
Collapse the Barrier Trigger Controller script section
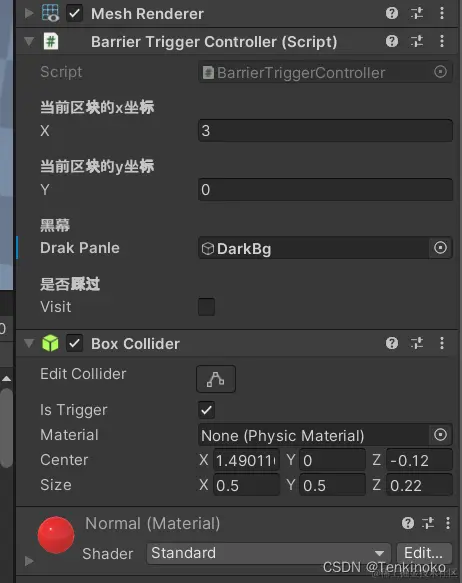coord(29,41)
